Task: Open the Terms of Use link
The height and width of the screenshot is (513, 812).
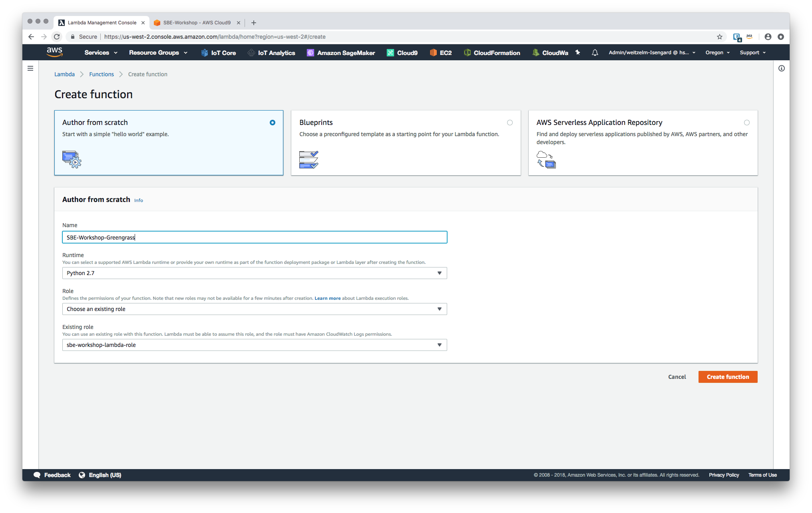Action: pyautogui.click(x=762, y=475)
